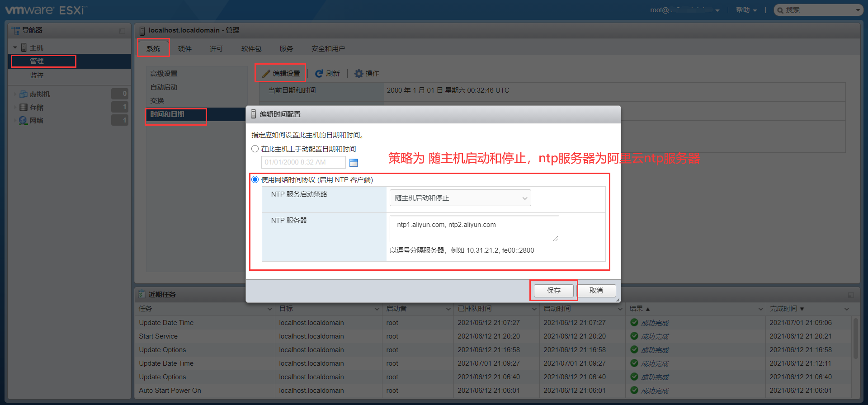Select the Start Service task row
The image size is (868, 405).
coord(494,336)
